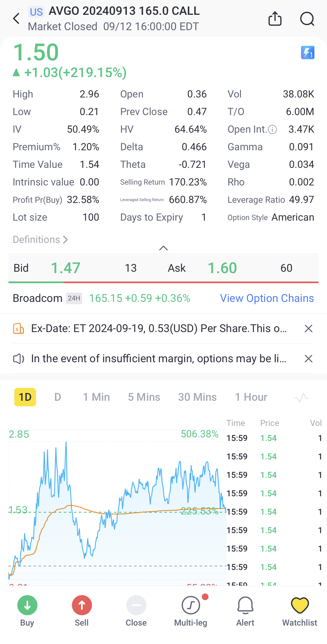
Task: Expand the Ex-Date dividend notice text
Action: [159, 328]
